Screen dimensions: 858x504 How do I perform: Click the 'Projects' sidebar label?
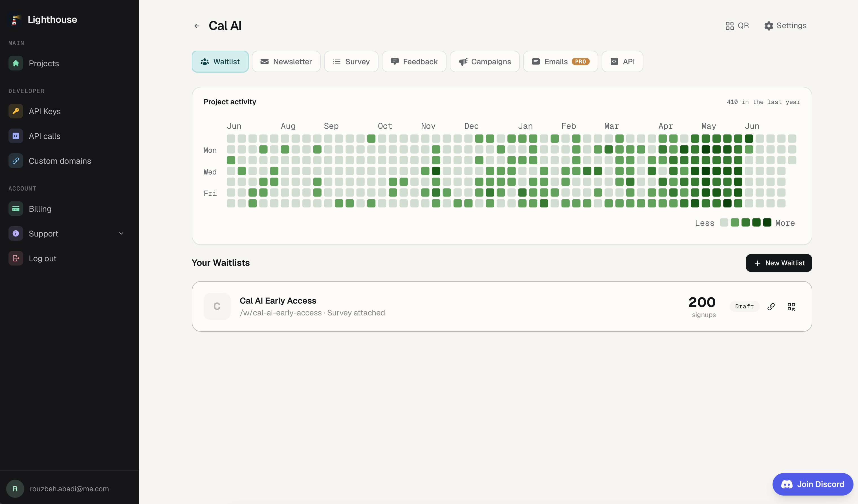point(44,63)
